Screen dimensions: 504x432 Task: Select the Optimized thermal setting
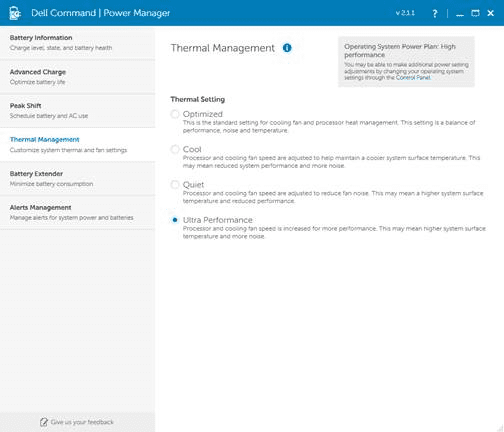(x=175, y=114)
